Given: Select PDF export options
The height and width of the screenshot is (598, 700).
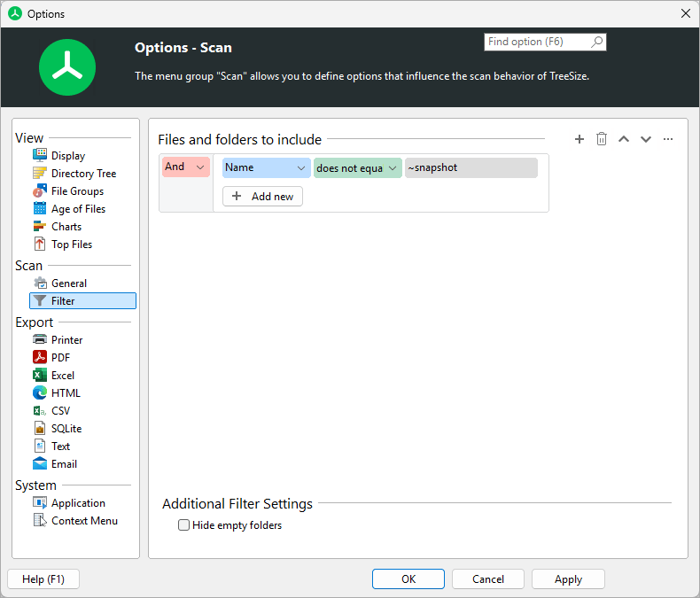Looking at the screenshot, I should point(60,358).
